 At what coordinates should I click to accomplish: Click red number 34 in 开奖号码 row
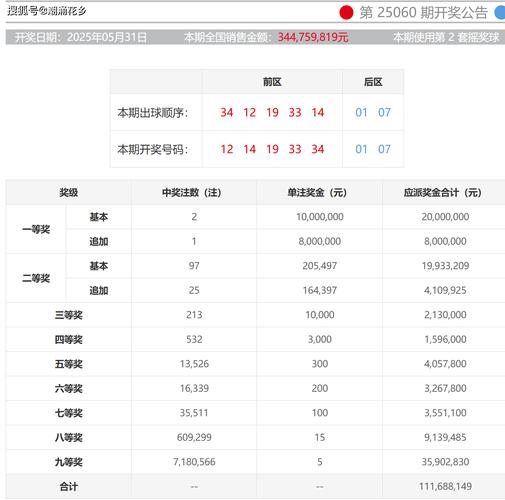[318, 149]
